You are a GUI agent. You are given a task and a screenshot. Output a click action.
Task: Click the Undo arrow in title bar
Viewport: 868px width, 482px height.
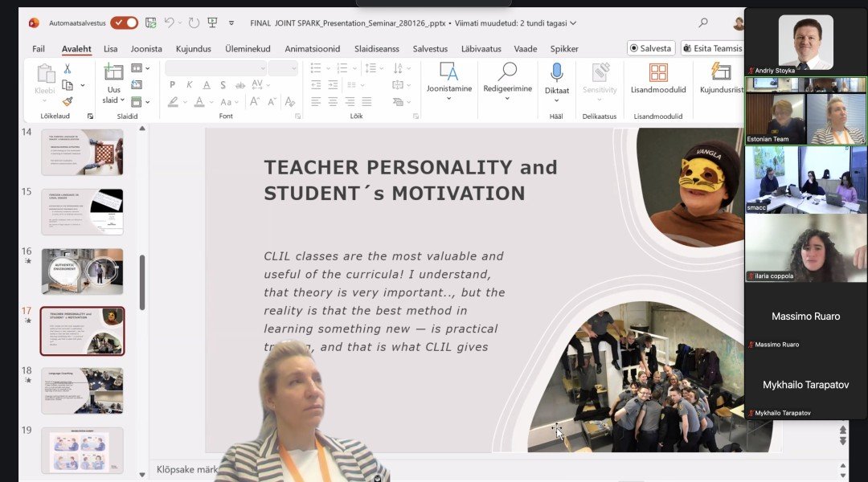coord(170,22)
